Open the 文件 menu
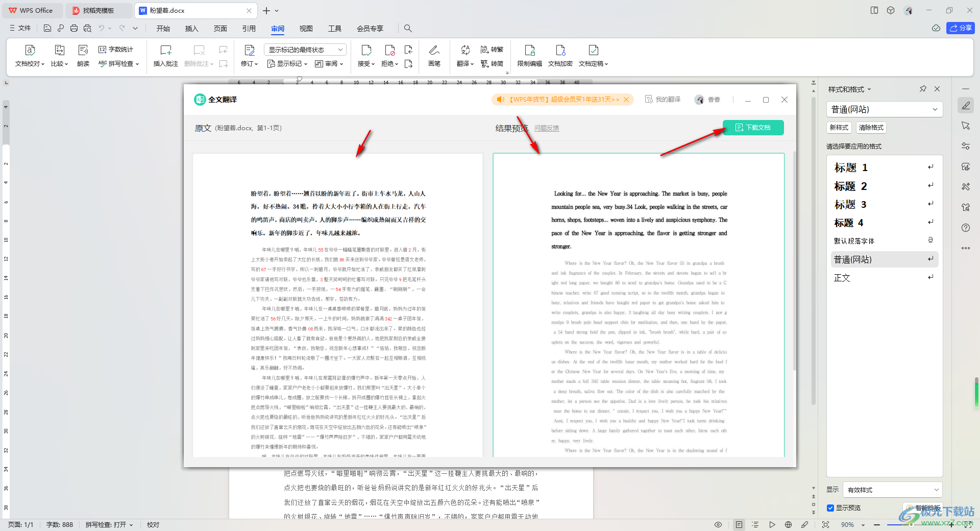This screenshot has width=980, height=531. [20, 28]
